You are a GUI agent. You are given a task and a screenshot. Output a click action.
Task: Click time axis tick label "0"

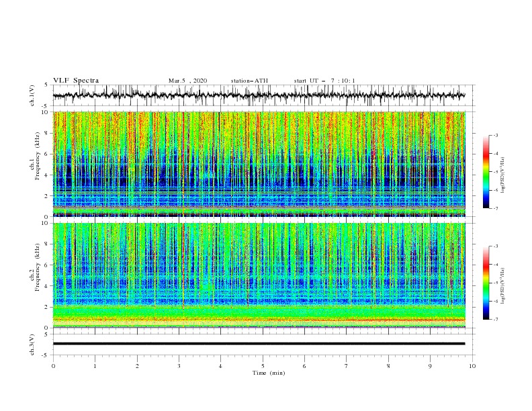point(53,366)
